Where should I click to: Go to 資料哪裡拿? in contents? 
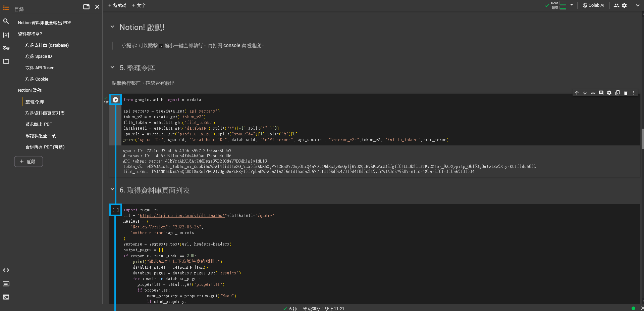point(30,34)
